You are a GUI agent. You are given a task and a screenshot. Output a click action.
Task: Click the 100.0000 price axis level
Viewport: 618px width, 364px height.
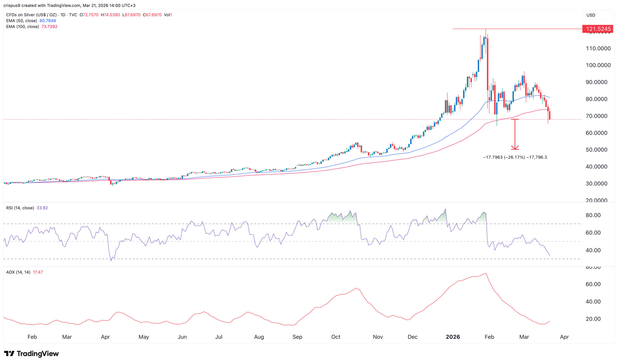(x=598, y=65)
